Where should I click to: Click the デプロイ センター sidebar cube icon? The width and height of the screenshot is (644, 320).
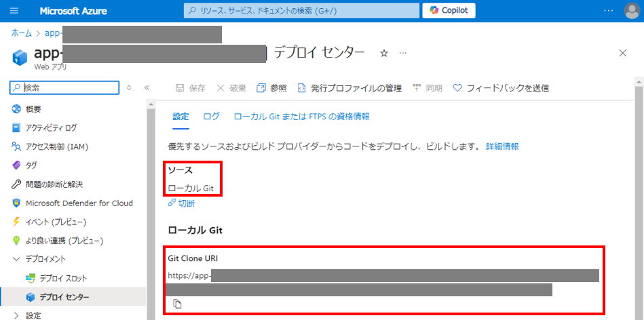pos(30,297)
